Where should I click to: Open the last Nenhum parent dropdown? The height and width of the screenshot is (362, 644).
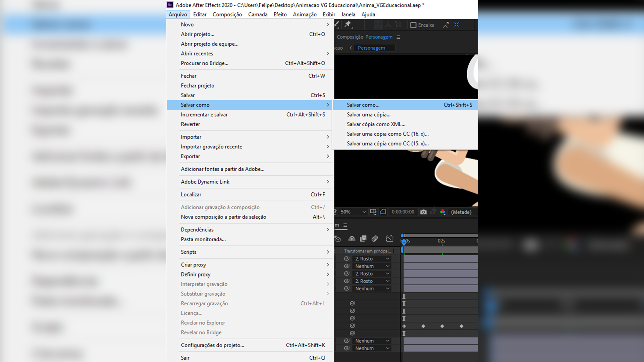[x=372, y=348]
